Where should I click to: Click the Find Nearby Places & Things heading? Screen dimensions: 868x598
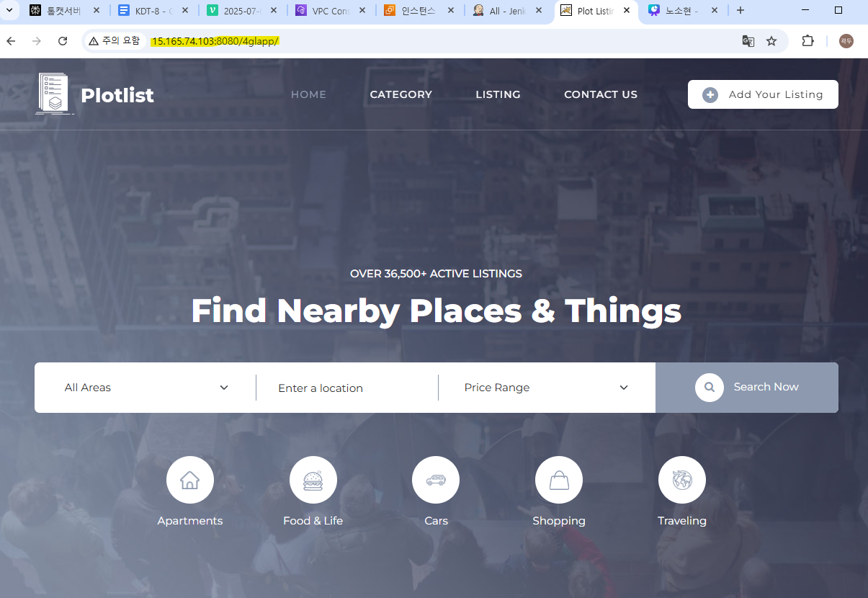436,311
